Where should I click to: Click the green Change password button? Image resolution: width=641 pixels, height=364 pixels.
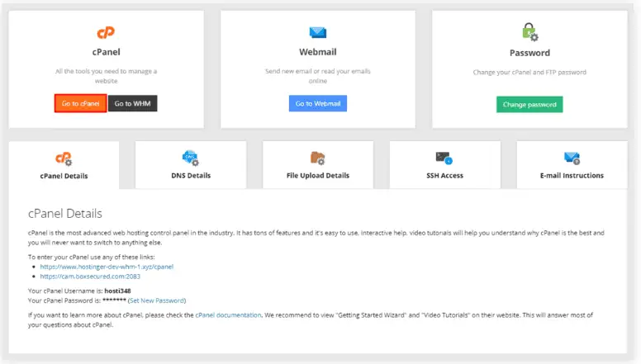coord(529,104)
